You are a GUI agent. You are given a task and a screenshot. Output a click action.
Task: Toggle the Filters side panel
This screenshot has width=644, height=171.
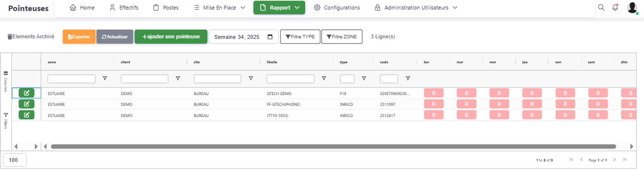6,121
